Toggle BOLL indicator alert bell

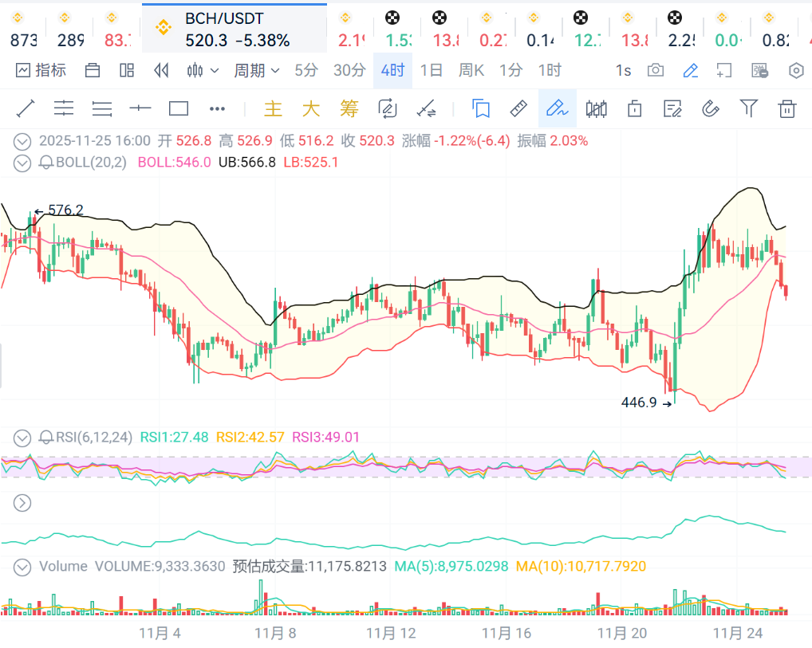pos(46,163)
